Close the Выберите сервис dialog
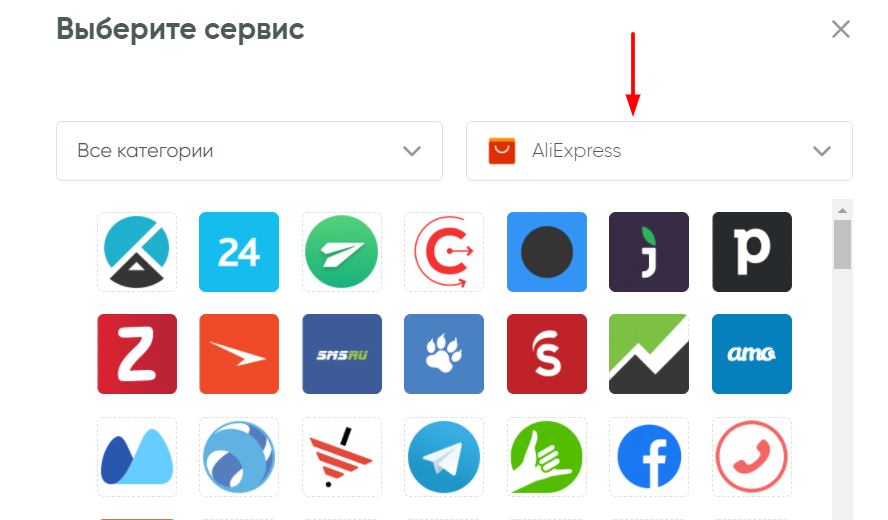The width and height of the screenshot is (888, 520). click(x=841, y=29)
